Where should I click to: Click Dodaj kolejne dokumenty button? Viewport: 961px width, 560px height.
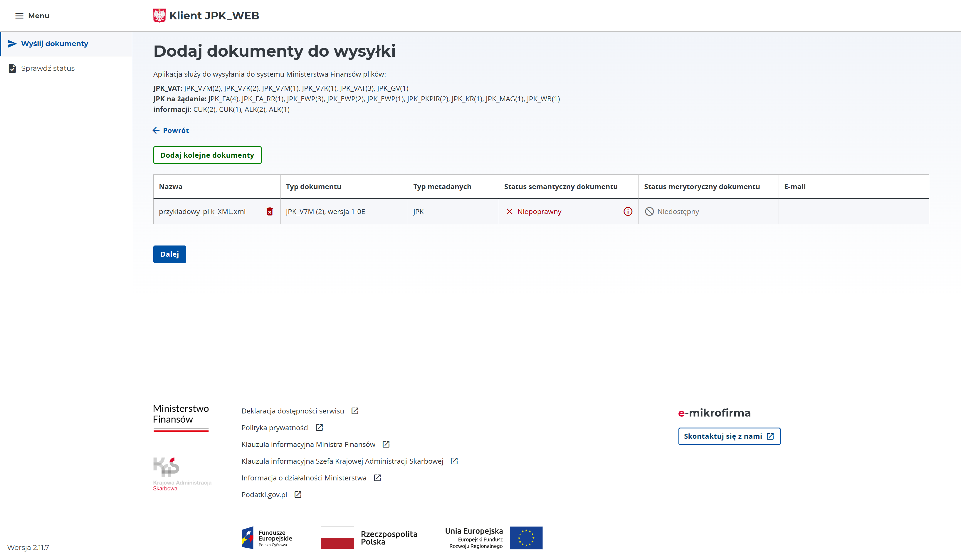(x=207, y=155)
